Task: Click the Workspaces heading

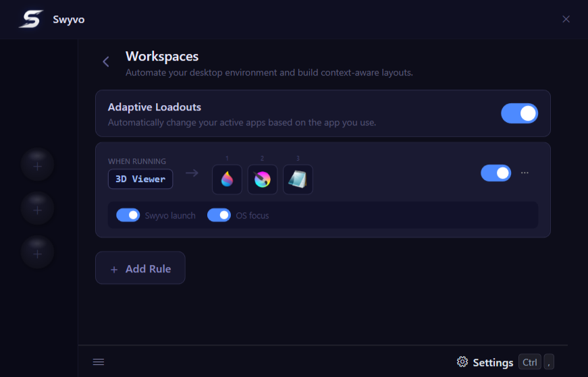Action: coord(162,56)
